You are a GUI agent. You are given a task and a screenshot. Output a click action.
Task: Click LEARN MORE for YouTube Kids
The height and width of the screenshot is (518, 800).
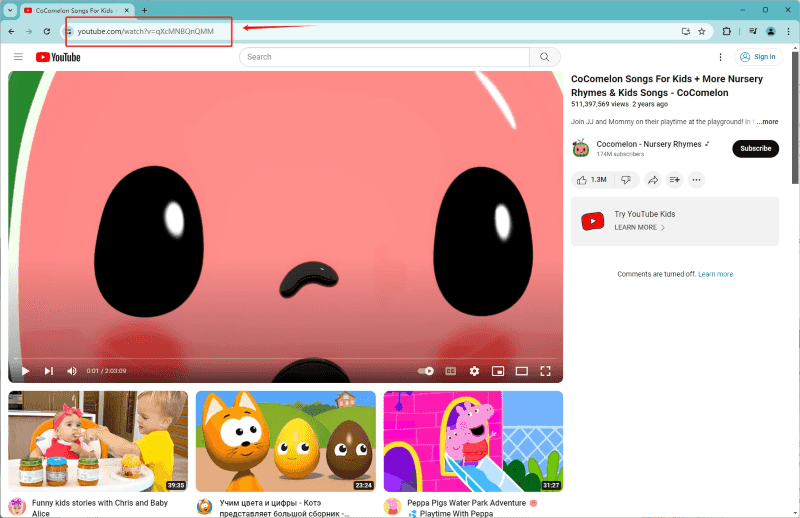pos(640,228)
